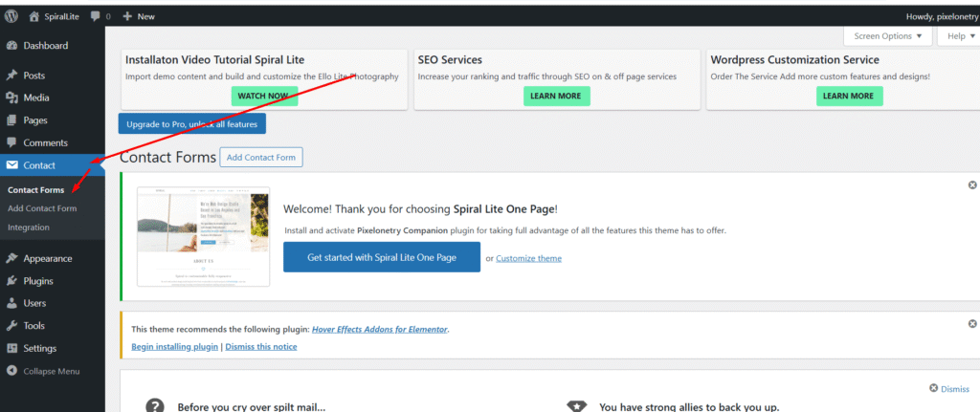Click Get started with Spiral Lite One Page
Screen dimensions: 980x412
(382, 257)
